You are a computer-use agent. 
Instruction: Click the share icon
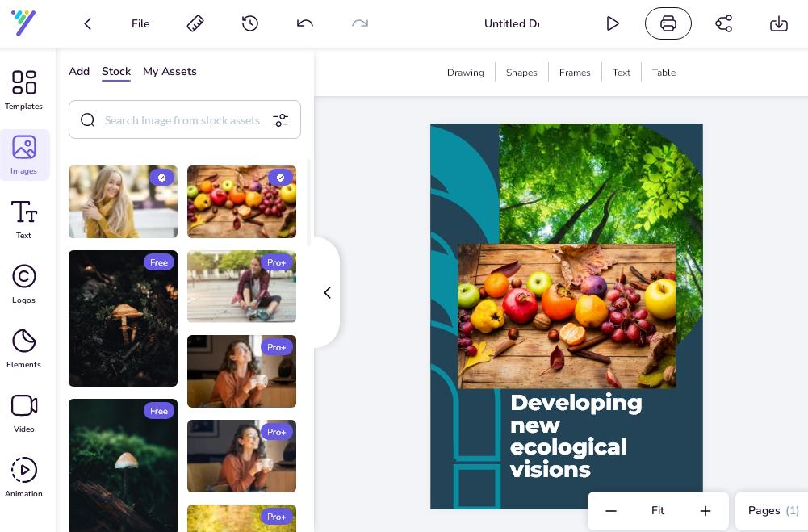[723, 23]
